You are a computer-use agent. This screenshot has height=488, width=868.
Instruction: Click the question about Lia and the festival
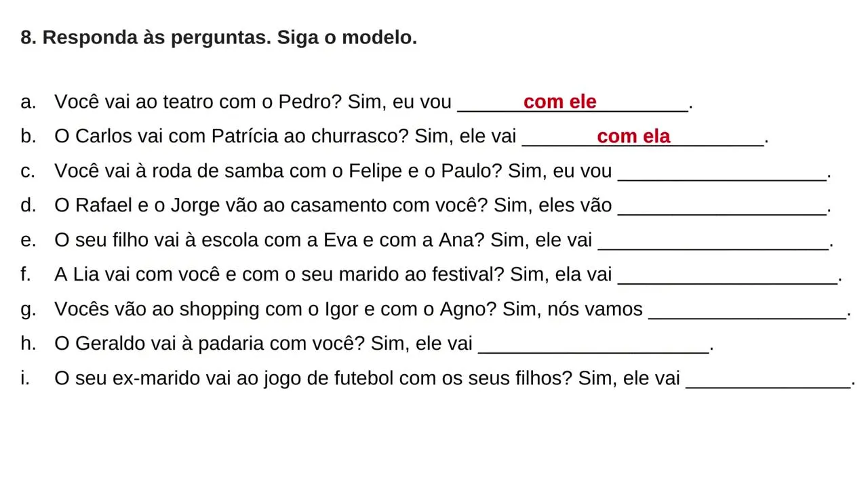[279, 275]
